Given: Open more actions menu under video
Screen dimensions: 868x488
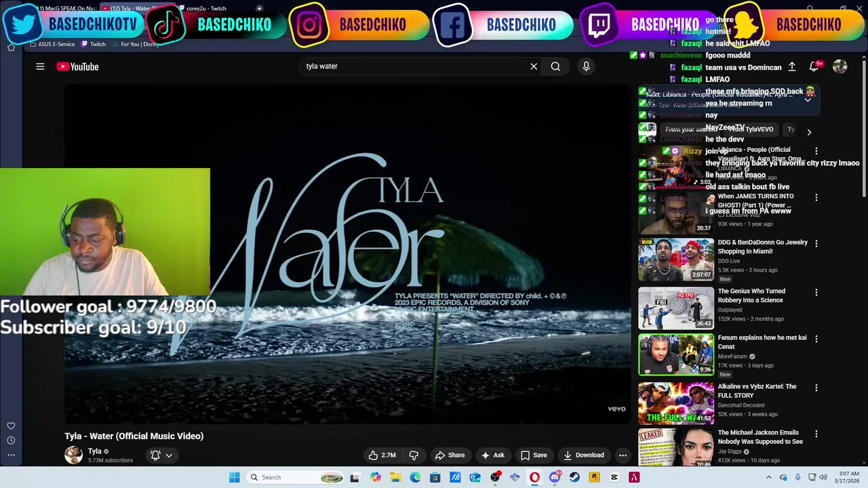Looking at the screenshot, I should click(623, 455).
